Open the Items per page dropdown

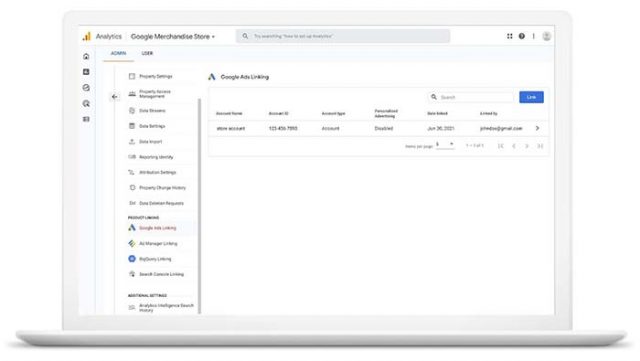tap(444, 145)
